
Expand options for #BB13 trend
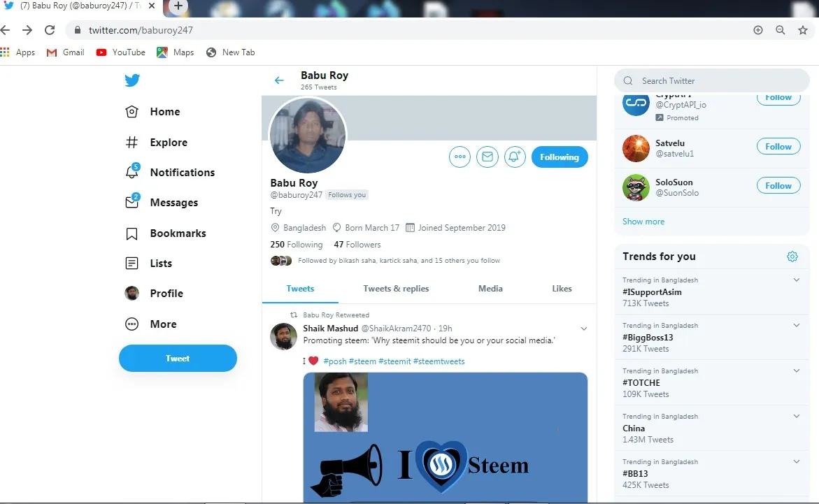(x=797, y=461)
